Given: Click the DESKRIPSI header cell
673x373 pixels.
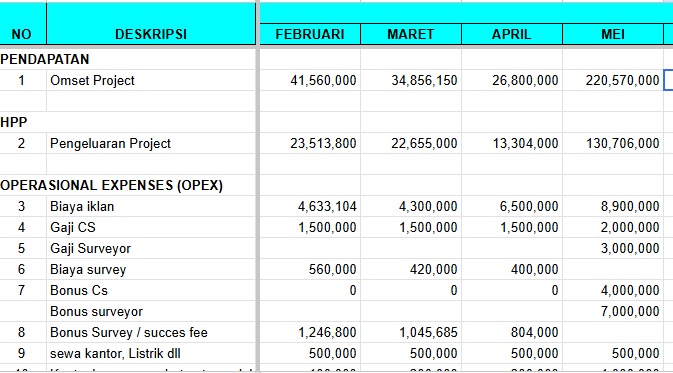Looking at the screenshot, I should [151, 23].
